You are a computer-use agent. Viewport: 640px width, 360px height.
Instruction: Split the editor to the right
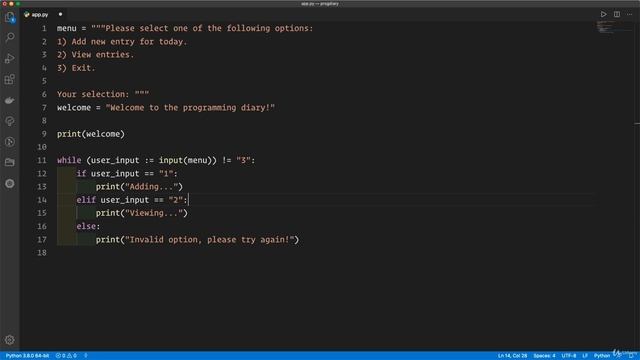[617, 14]
